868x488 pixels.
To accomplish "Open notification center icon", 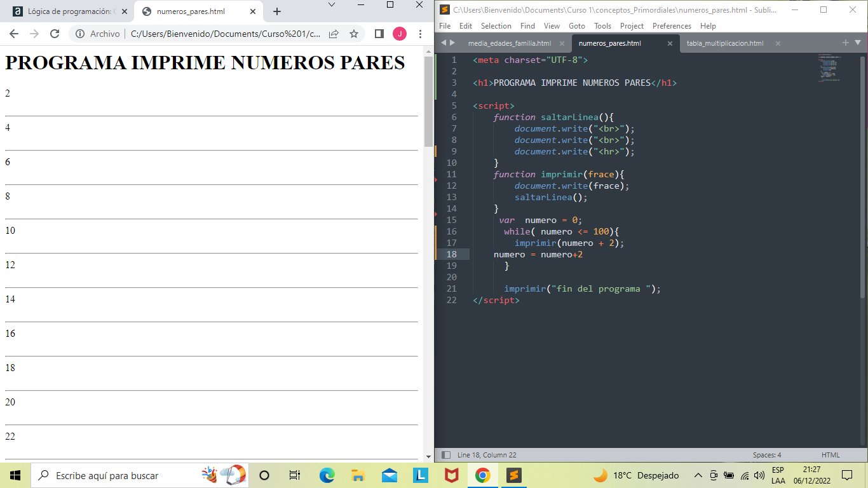I will click(x=846, y=475).
